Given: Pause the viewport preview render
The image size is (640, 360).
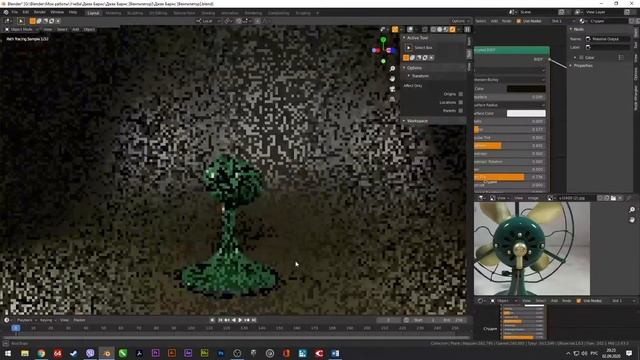Looking at the screenshot, I should click(467, 29).
